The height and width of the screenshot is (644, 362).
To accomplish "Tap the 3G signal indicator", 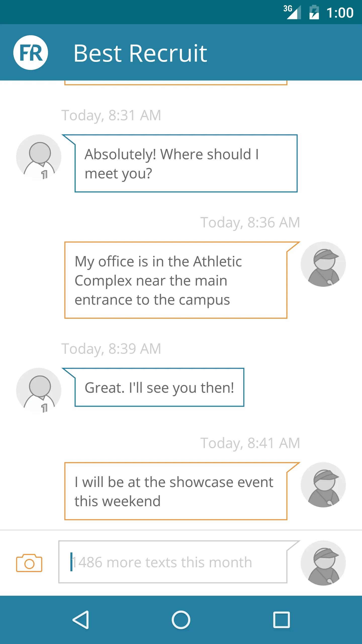I will (x=292, y=12).
